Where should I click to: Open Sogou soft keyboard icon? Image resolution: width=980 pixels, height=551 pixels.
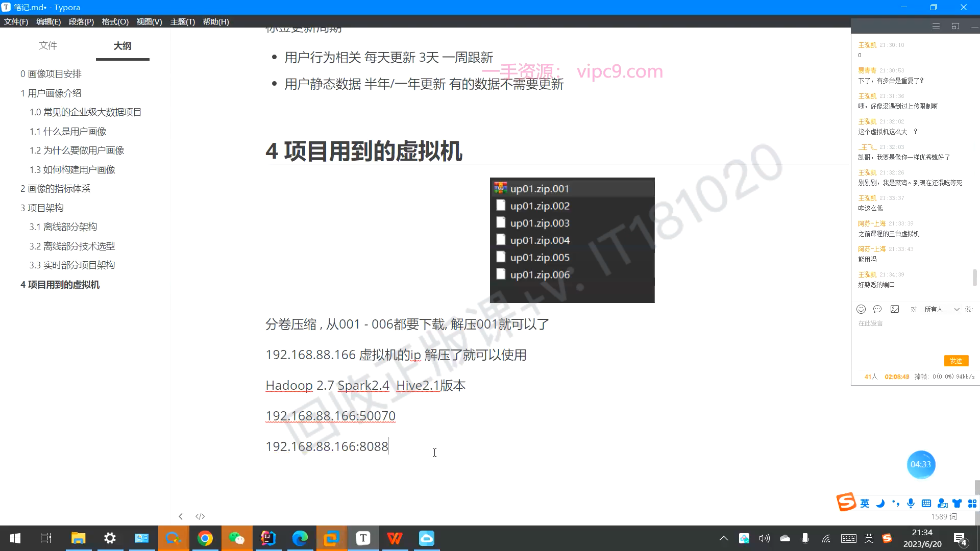tap(926, 504)
